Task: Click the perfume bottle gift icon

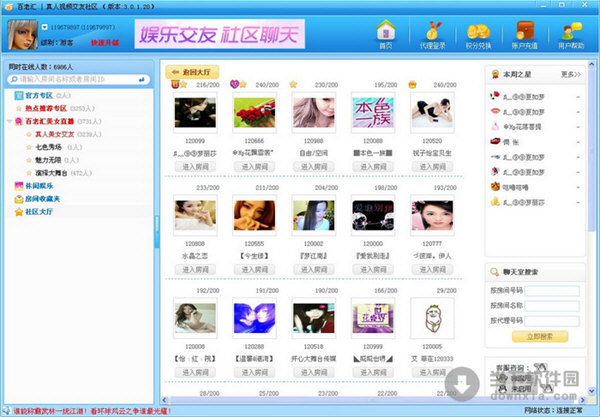Action: point(495,126)
